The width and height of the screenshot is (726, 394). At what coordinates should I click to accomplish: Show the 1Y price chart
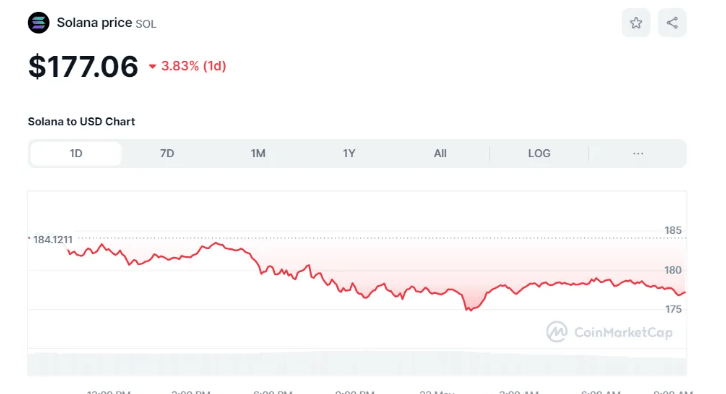pyautogui.click(x=349, y=153)
